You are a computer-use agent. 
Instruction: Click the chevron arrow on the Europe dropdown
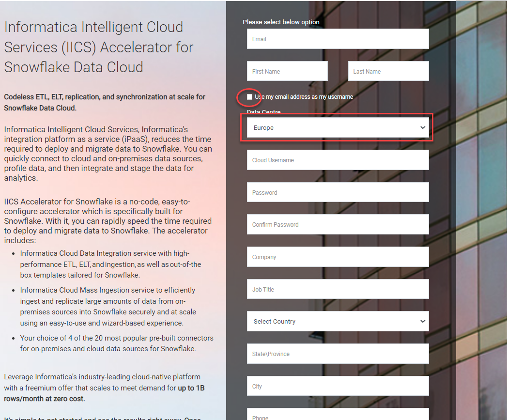tap(422, 128)
